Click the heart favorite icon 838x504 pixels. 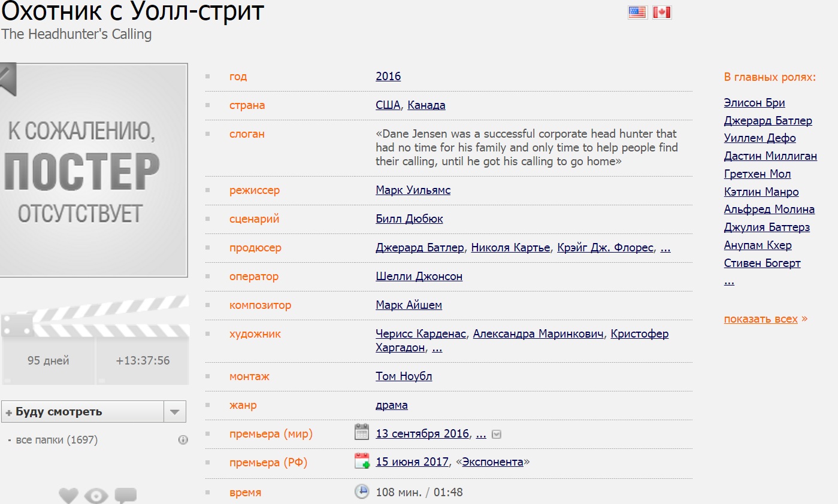tap(68, 496)
